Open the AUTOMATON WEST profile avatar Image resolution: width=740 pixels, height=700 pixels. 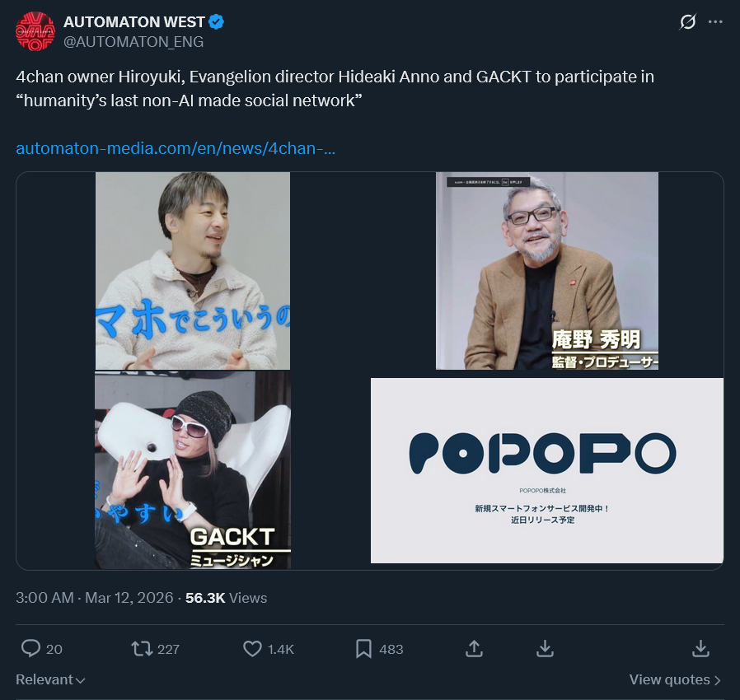point(35,31)
